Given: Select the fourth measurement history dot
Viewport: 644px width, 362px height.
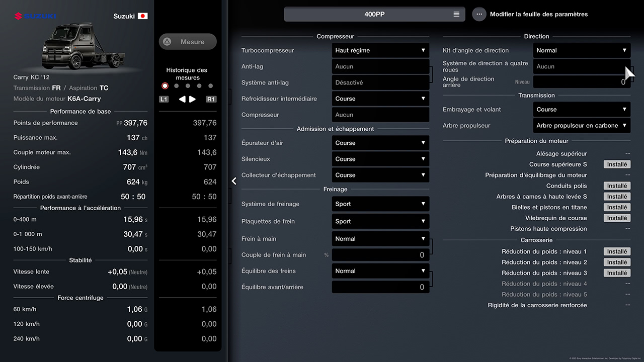Looking at the screenshot, I should 199,86.
